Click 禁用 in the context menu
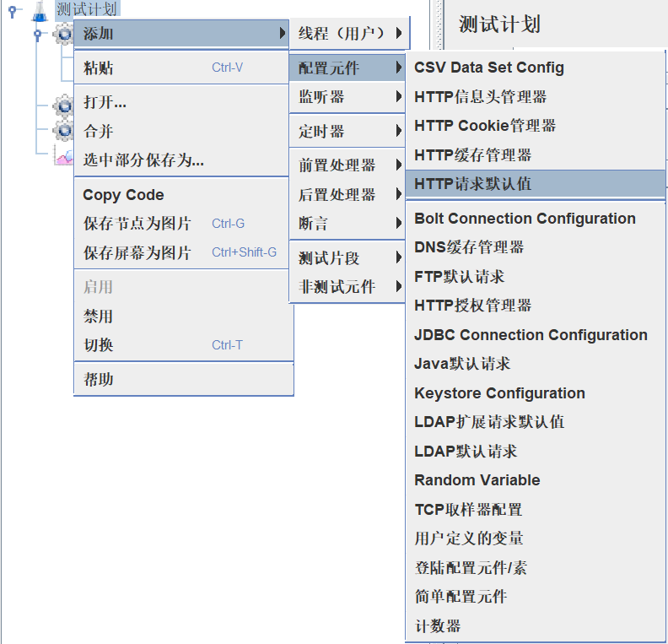Viewport: 668px width, 644px height. point(184,317)
